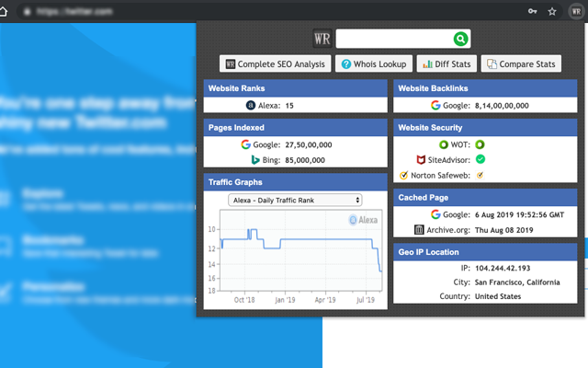Image resolution: width=588 pixels, height=368 pixels.
Task: Go to the browser home page icon
Action: click(x=3, y=11)
